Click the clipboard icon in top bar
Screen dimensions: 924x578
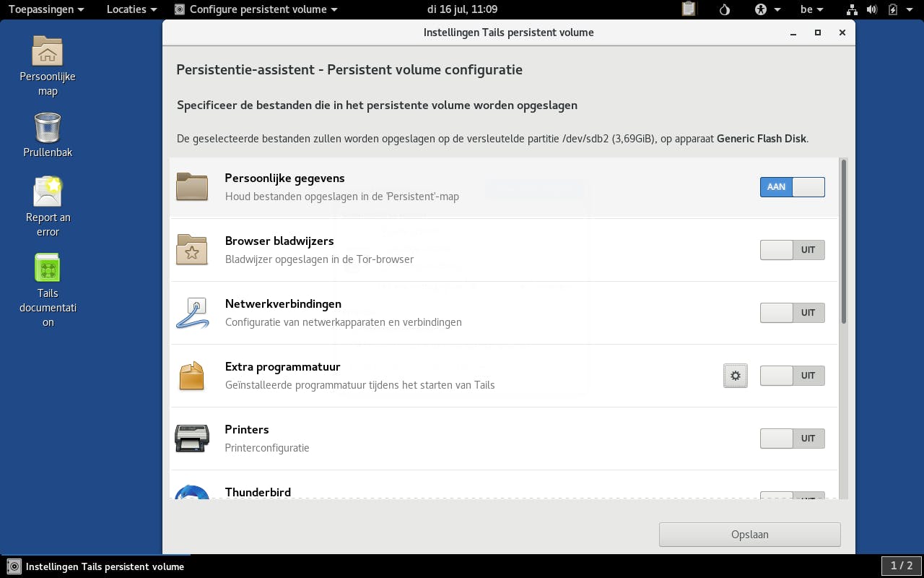click(x=689, y=9)
